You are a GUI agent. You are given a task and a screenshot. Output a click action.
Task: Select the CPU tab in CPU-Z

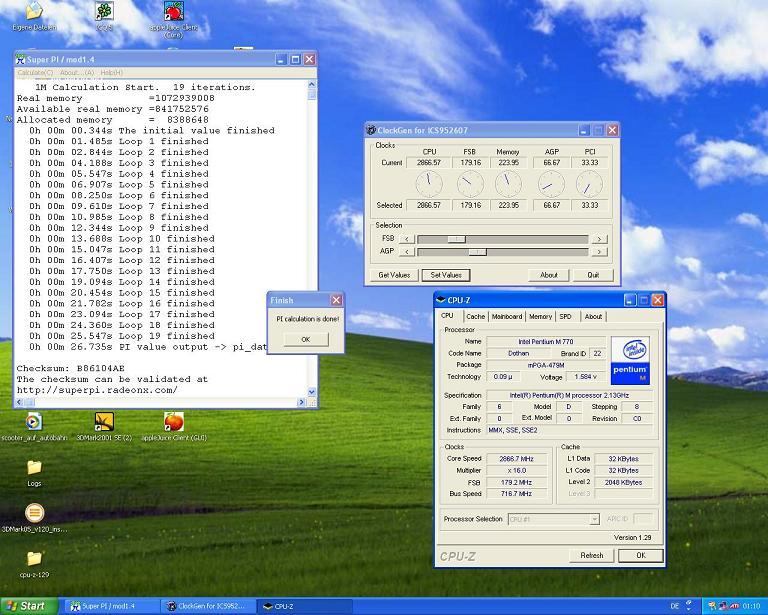447,316
